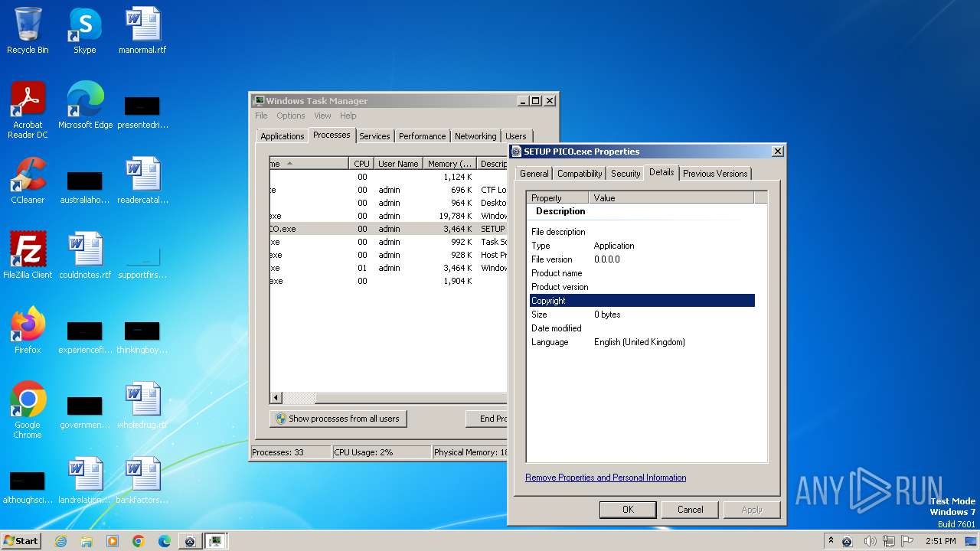Open Internet Explorer in taskbar
980x551 pixels.
(60, 541)
